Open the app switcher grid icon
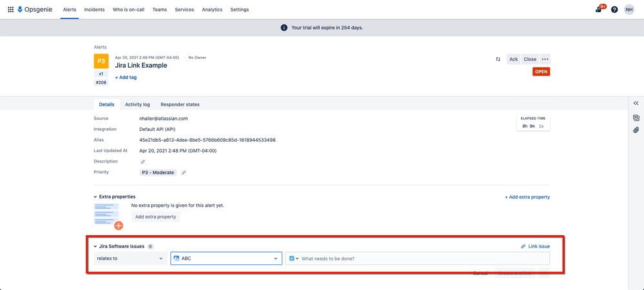This screenshot has height=290, width=644. point(11,10)
